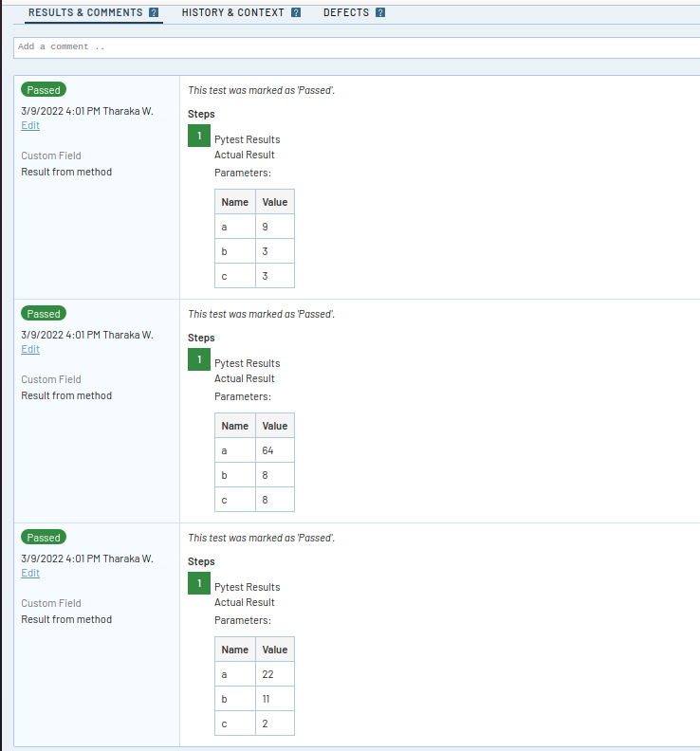Open help icon beside History & Context
The width and height of the screenshot is (700, 751).
(296, 12)
